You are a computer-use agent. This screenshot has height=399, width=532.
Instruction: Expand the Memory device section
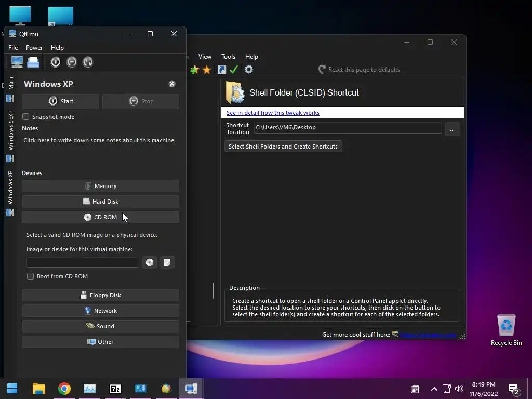click(x=100, y=186)
